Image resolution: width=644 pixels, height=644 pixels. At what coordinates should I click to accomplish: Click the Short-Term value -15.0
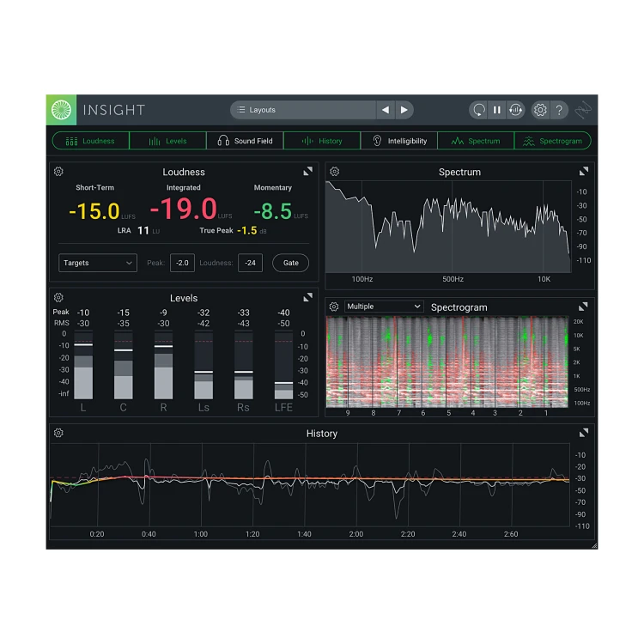pos(94,211)
